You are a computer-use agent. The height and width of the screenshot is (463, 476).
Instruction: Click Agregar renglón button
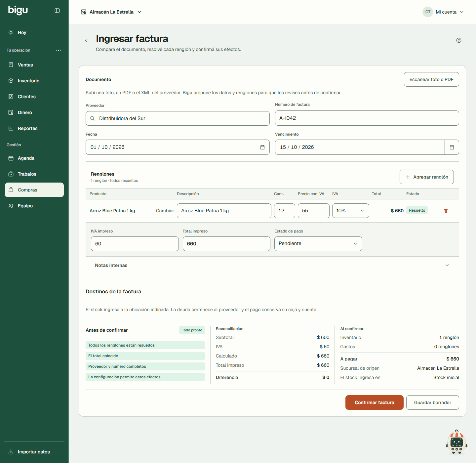427,177
